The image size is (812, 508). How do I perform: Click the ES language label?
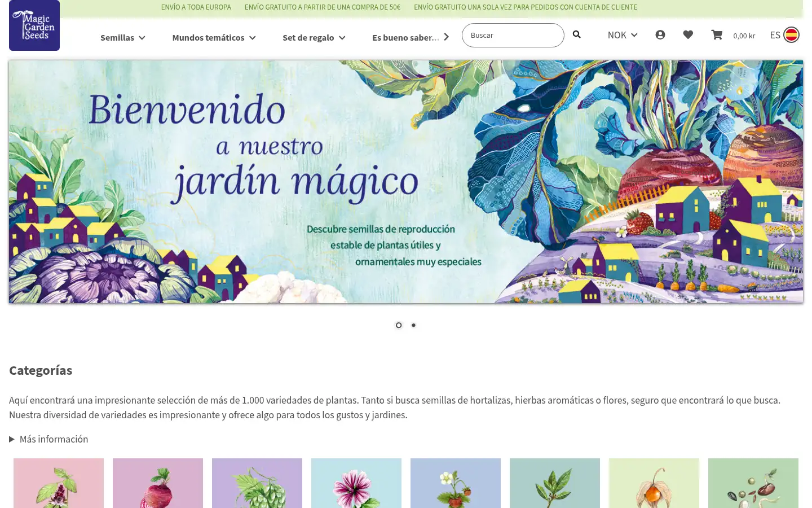pyautogui.click(x=775, y=35)
